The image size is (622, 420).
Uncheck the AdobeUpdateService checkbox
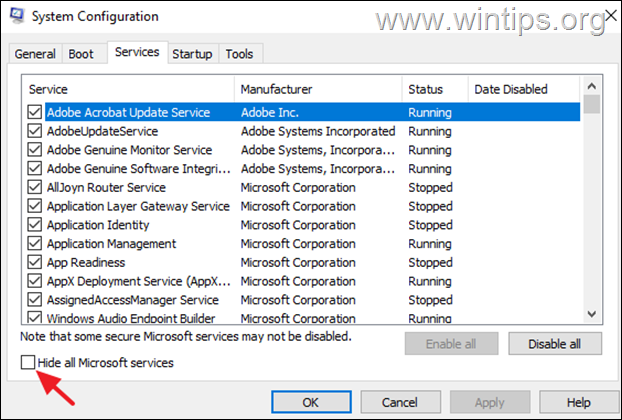(x=35, y=131)
